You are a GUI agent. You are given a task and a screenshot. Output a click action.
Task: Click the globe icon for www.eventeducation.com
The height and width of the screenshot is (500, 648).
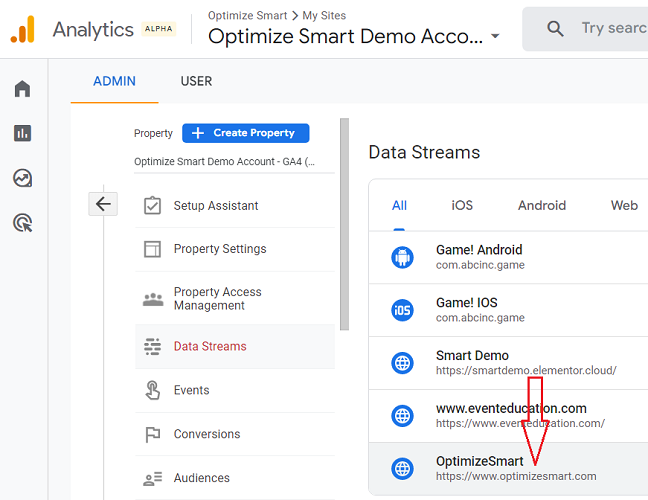pos(402,416)
